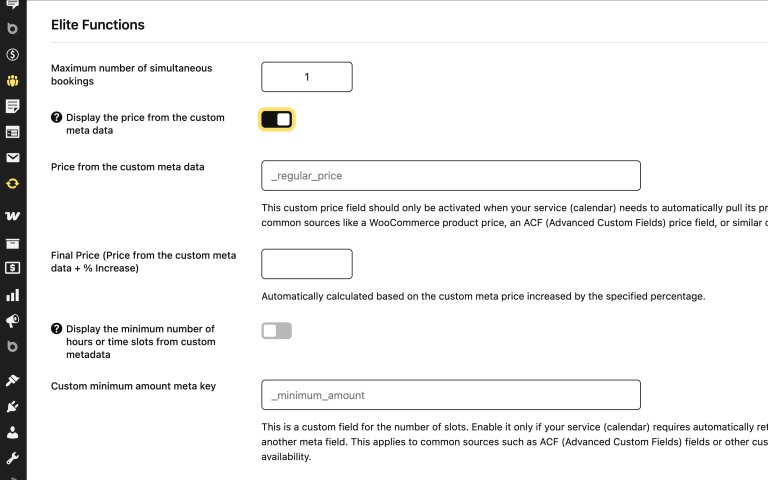Open the person Users icon

click(13, 432)
